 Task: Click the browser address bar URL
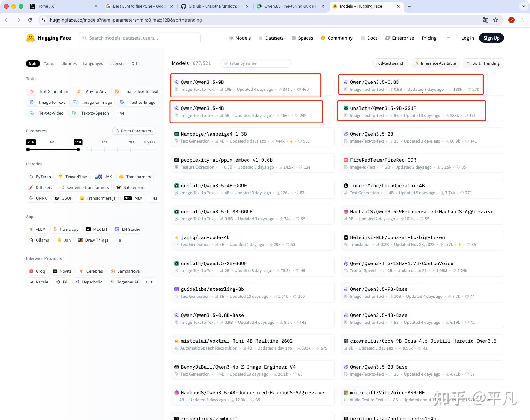(126, 20)
